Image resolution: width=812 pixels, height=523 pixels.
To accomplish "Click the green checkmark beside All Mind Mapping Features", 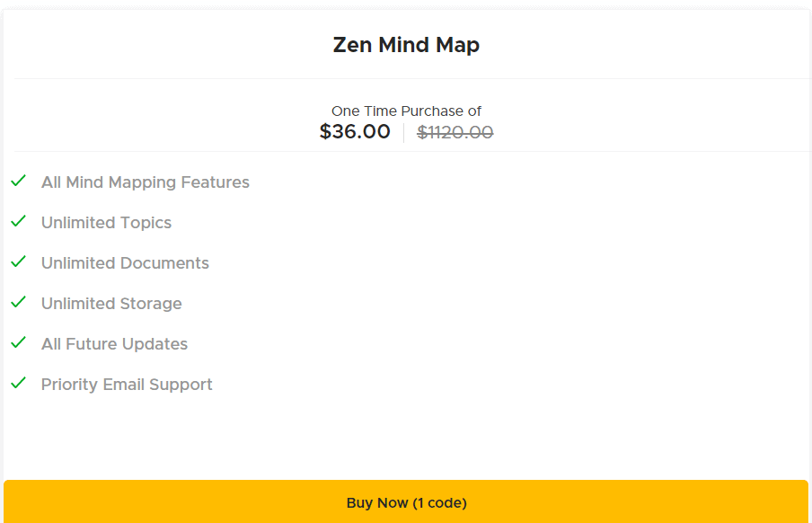I will 17,181.
